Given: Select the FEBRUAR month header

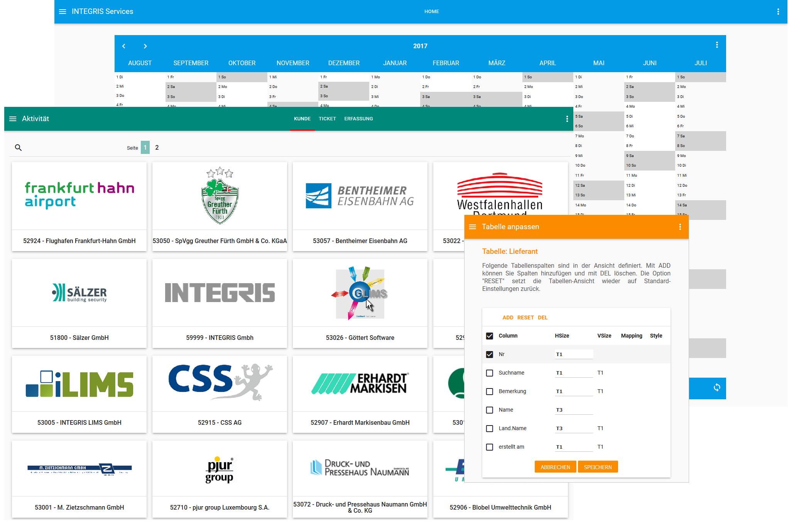Looking at the screenshot, I should (446, 63).
